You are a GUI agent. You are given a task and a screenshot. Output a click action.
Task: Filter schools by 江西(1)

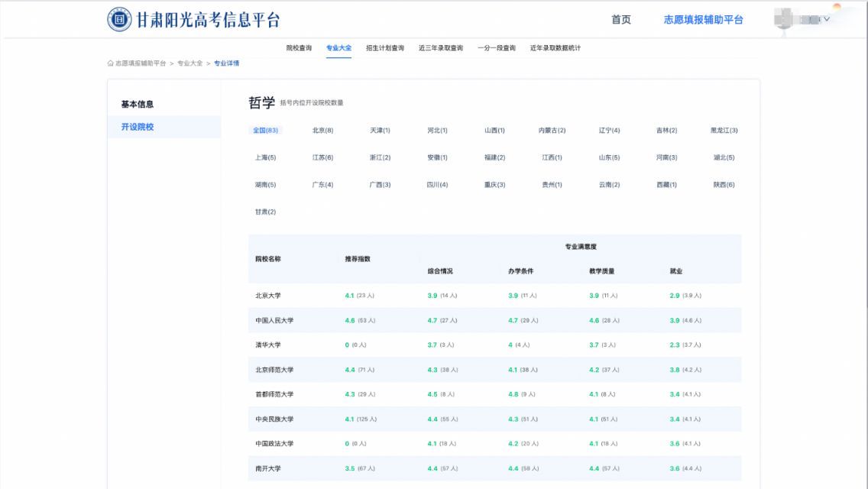pyautogui.click(x=552, y=157)
